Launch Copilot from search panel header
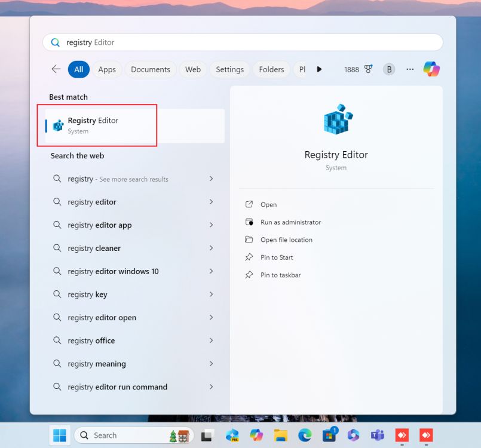 [431, 69]
